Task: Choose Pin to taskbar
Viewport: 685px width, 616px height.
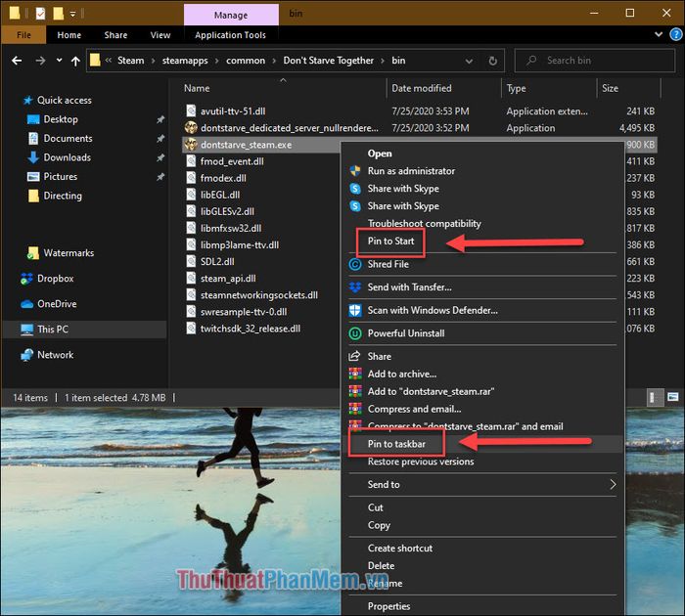Action: (x=396, y=444)
